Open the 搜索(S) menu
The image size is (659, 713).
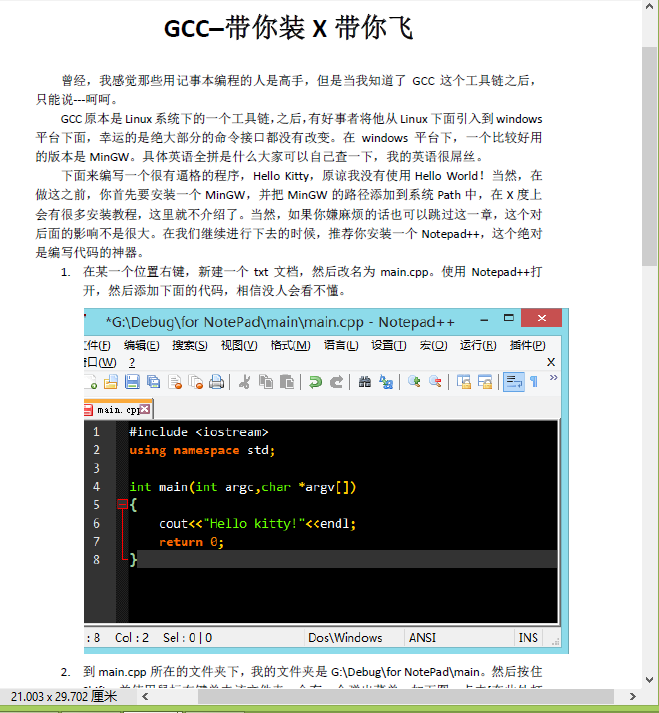pos(190,346)
